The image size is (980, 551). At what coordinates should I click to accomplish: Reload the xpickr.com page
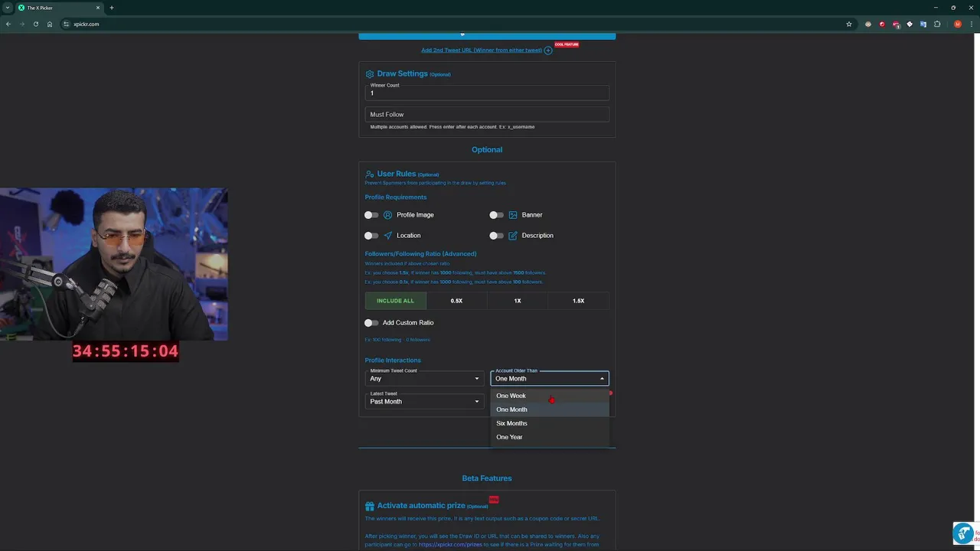click(36, 24)
